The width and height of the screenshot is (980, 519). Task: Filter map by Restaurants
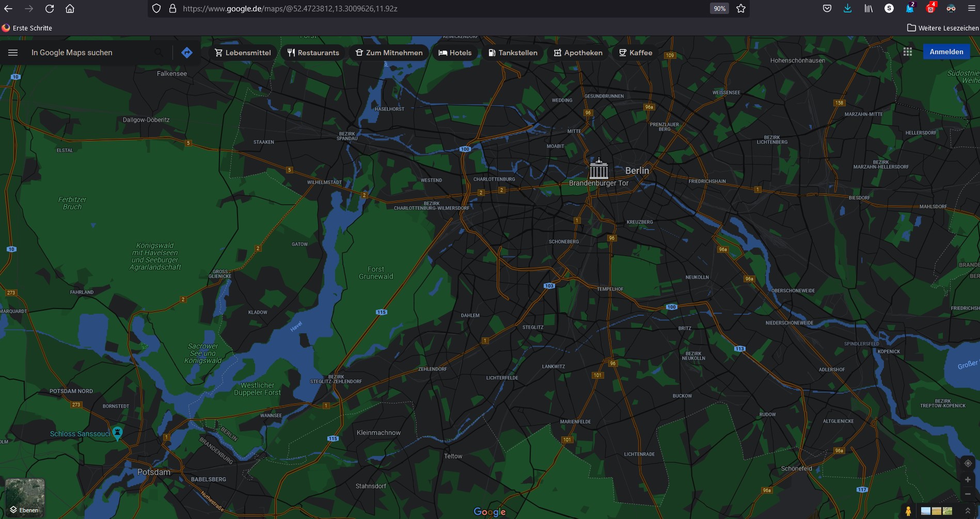[313, 53]
